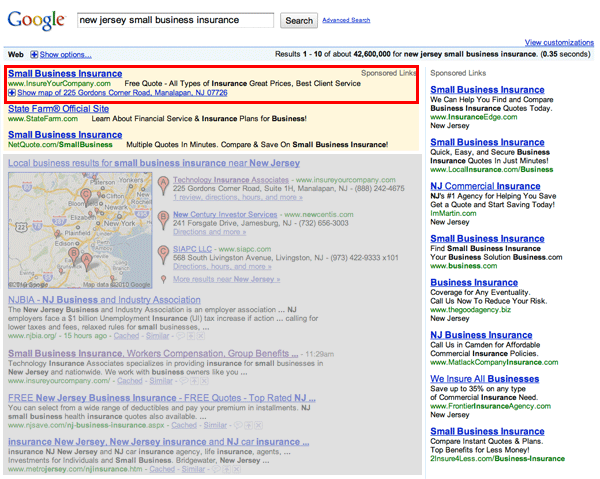600x479 pixels.
Task: Click remove icon on njsave.com result
Action: [x=259, y=425]
